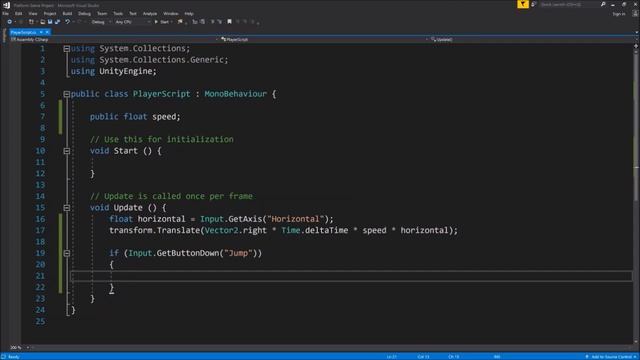640x360 pixels.
Task: Open the Help menu
Action: (189, 13)
